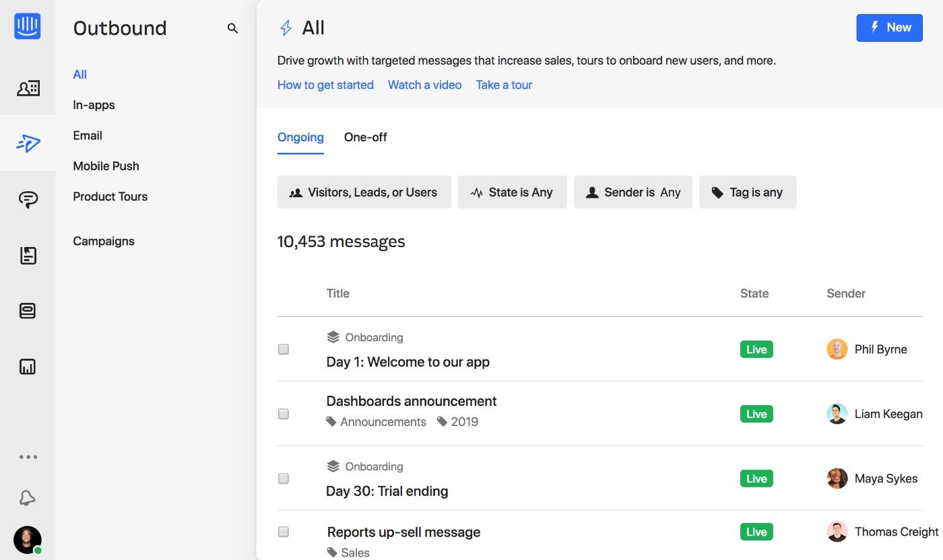
Task: Expand the State is Any filter
Action: 512,193
